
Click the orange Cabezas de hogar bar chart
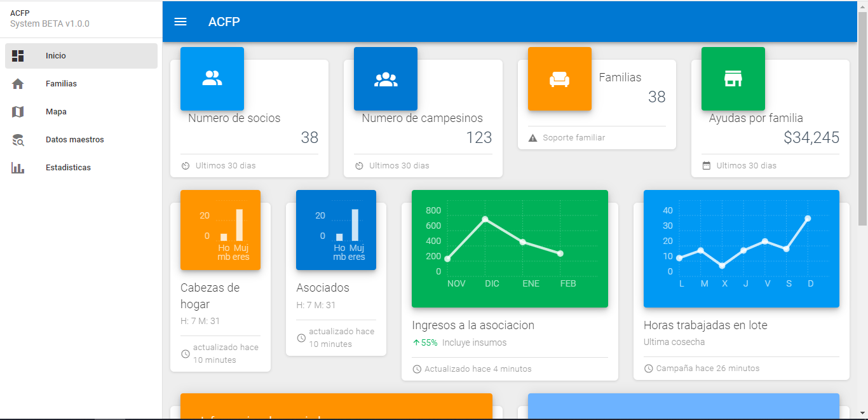tap(220, 230)
